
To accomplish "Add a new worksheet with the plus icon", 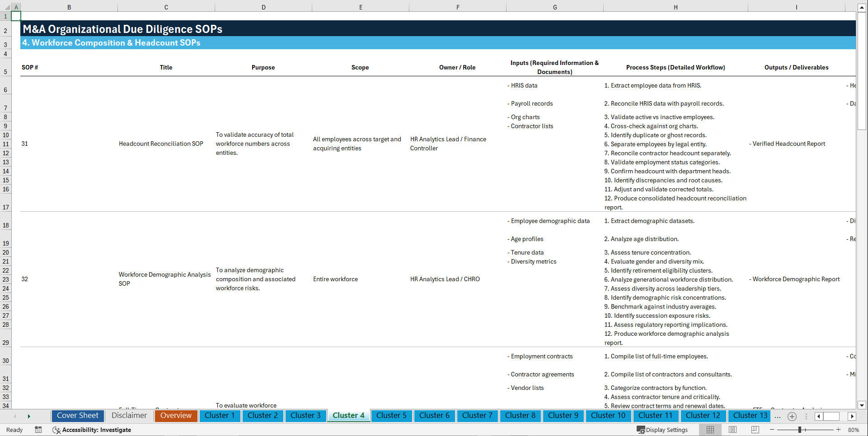I will click(792, 416).
